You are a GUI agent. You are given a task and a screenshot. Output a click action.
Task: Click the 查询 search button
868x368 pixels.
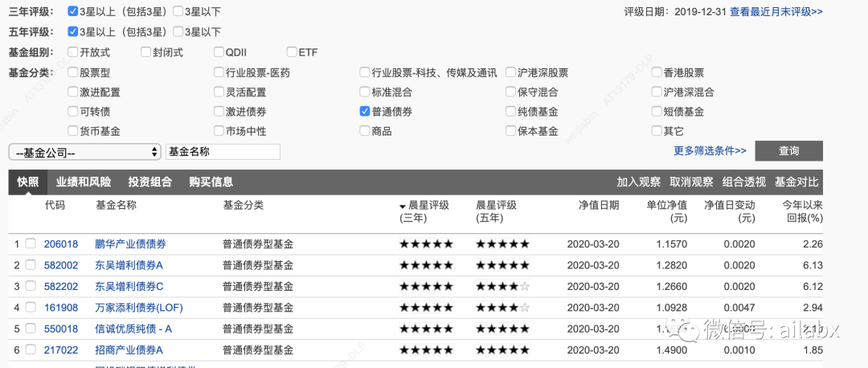(x=789, y=151)
